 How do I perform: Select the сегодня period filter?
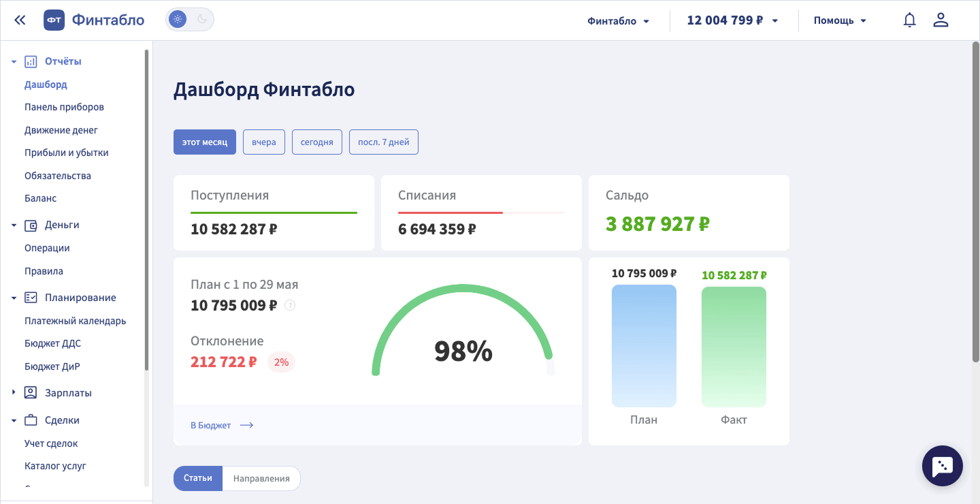click(317, 142)
